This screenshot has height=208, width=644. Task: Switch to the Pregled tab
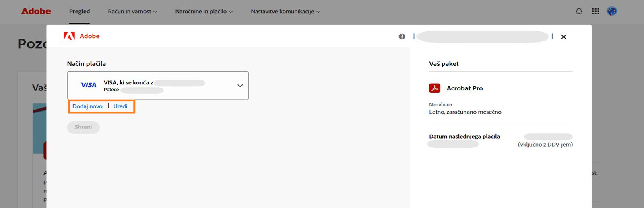(x=79, y=11)
